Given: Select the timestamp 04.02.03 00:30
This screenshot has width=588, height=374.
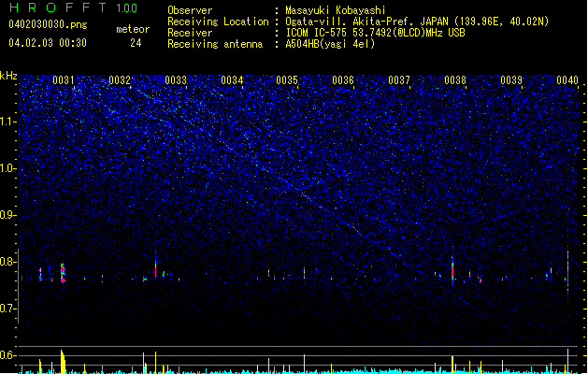Looking at the screenshot, I should click(48, 43).
